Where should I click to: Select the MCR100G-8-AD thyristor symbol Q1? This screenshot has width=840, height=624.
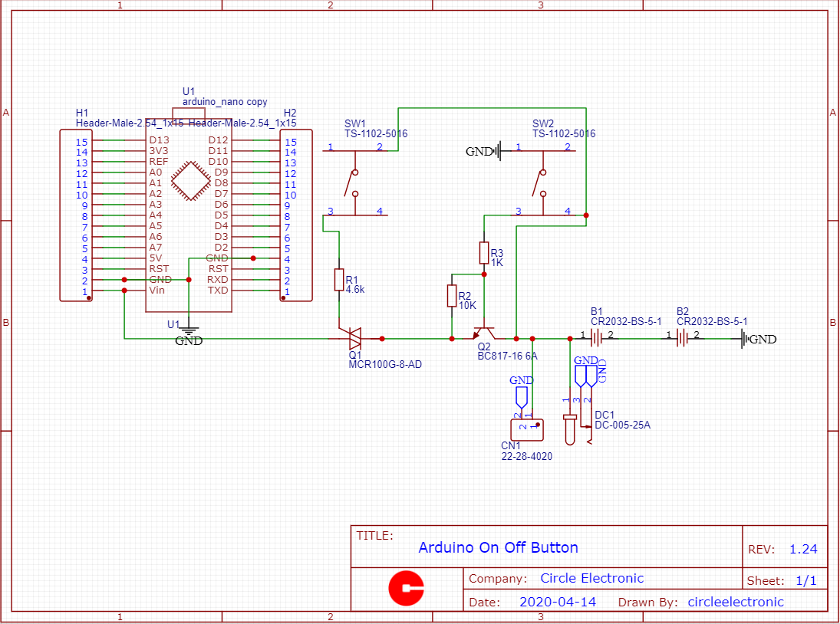coord(355,337)
